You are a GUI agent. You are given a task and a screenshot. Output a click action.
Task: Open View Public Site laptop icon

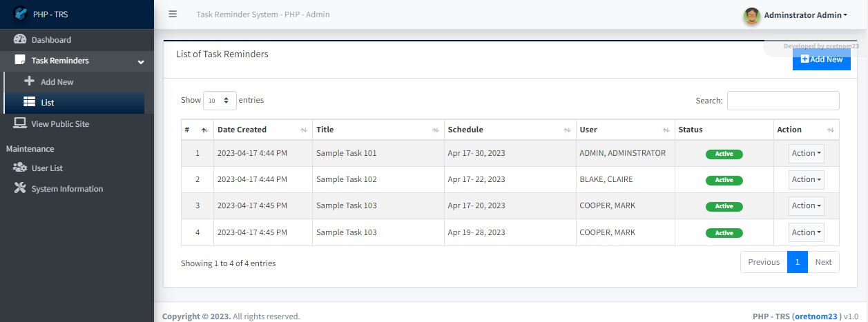click(x=20, y=123)
